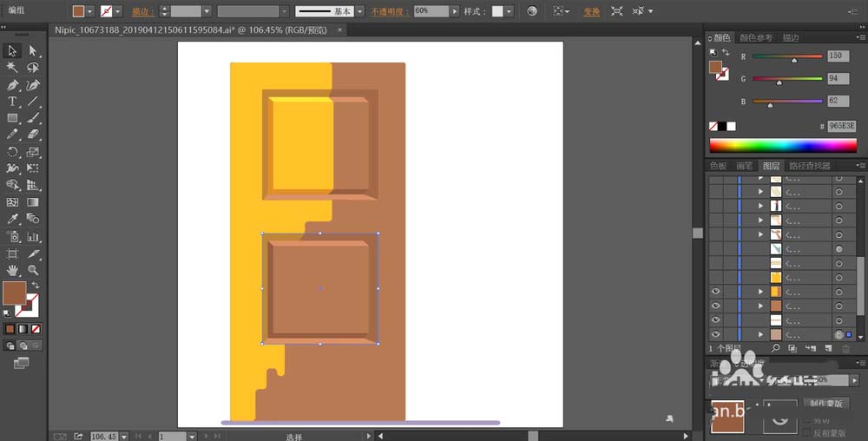Expand the brown thumbnail sublayer triangle

[x=760, y=306]
